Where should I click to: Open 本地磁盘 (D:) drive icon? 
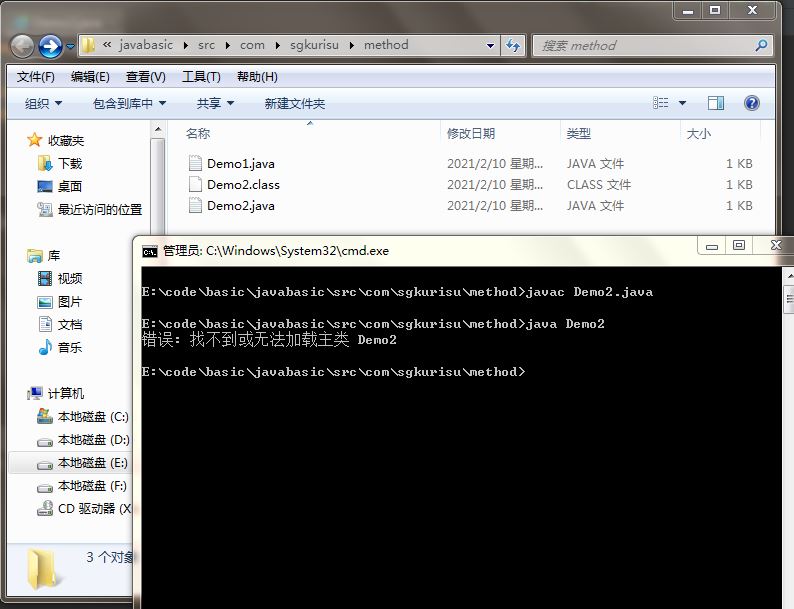tap(45, 441)
